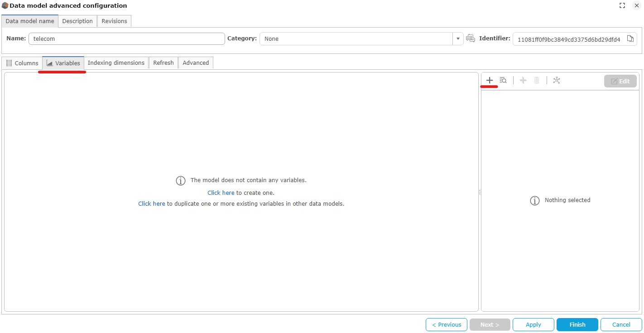Go to the Advanced tab

point(196,63)
